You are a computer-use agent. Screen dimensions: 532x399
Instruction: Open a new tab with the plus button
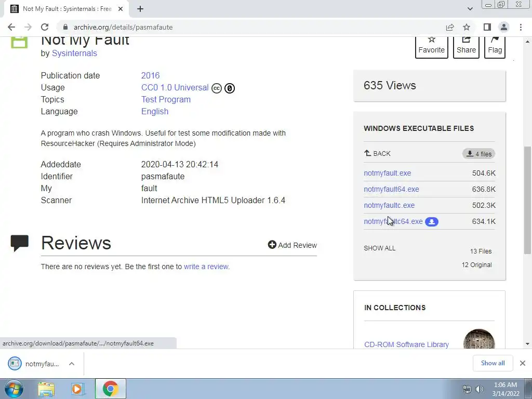(140, 9)
